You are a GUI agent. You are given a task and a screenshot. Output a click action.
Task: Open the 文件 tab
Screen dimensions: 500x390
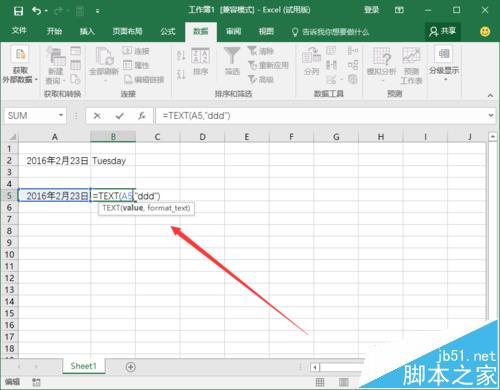[19, 31]
